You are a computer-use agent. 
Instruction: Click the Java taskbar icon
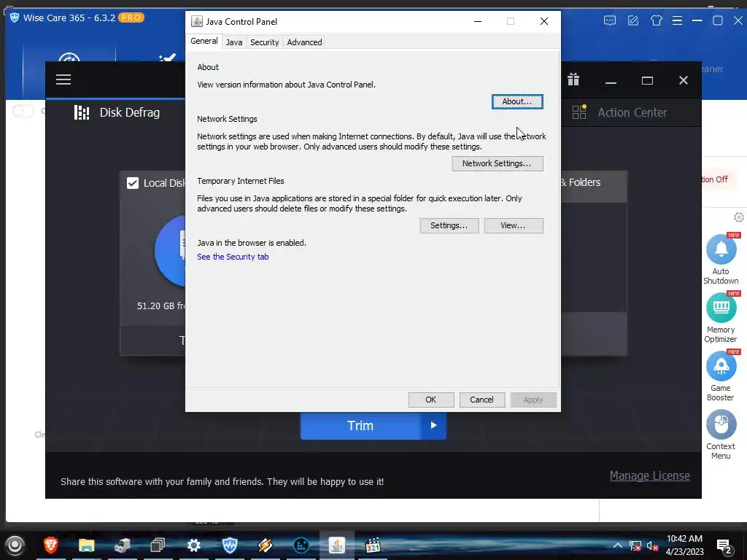[337, 545]
